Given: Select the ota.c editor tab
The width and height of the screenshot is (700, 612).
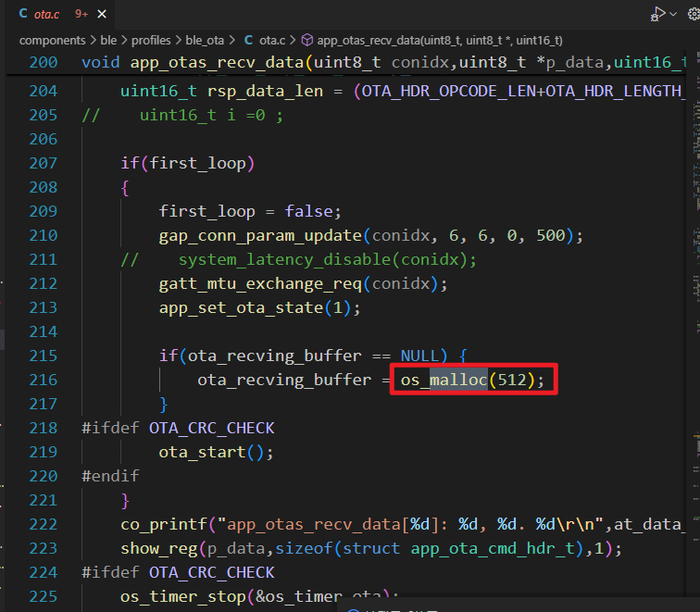Looking at the screenshot, I should point(45,14).
